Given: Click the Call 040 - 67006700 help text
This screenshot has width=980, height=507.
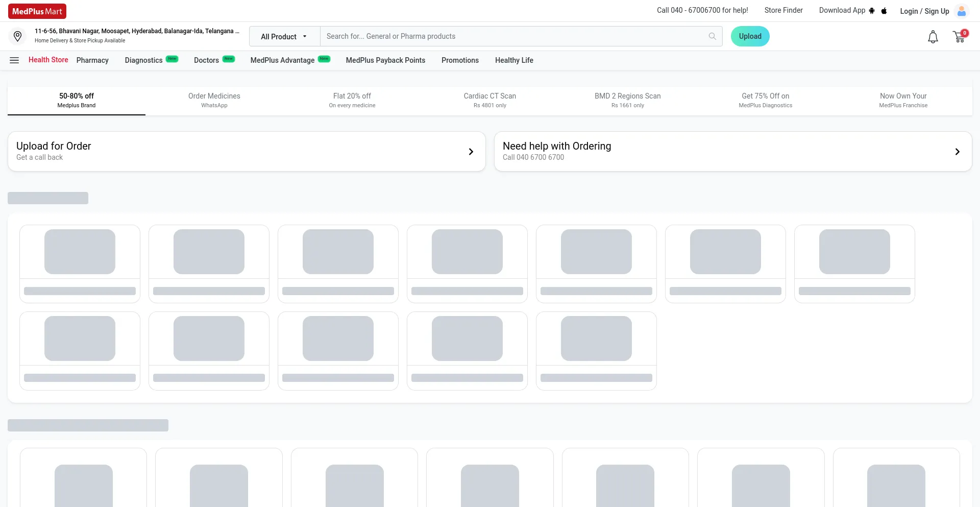Looking at the screenshot, I should [702, 10].
